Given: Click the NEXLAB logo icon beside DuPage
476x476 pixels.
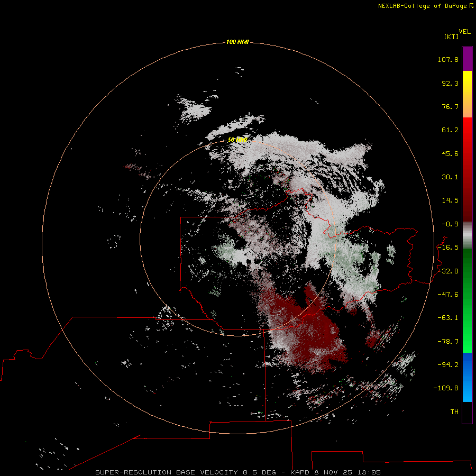Looking at the screenshot, I should 471,6.
